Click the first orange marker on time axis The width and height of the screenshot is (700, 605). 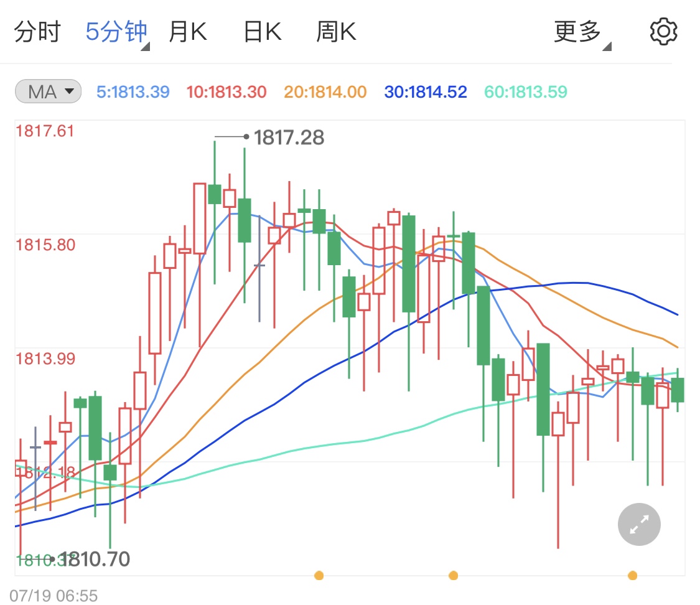point(319,575)
